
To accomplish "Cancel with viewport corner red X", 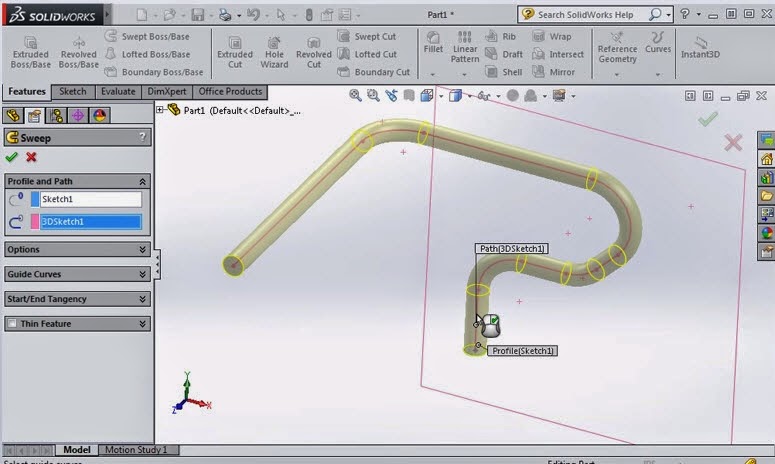I will [x=732, y=143].
